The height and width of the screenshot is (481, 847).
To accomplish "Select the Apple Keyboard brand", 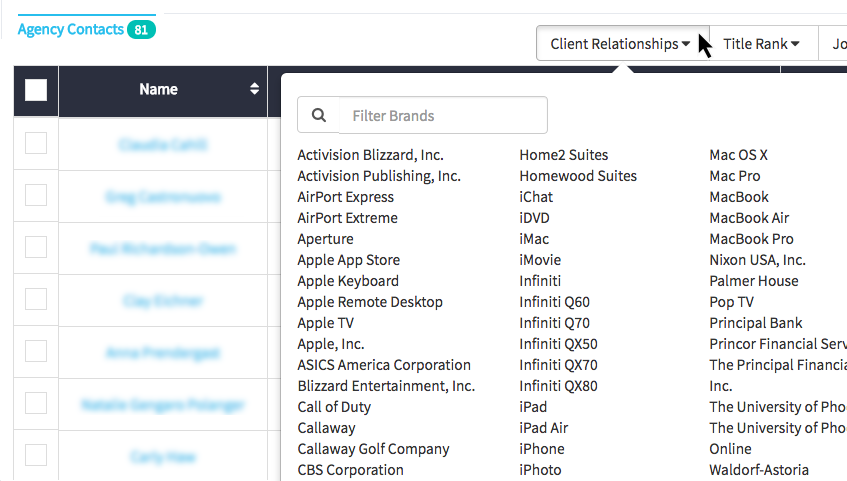I will pyautogui.click(x=348, y=282).
